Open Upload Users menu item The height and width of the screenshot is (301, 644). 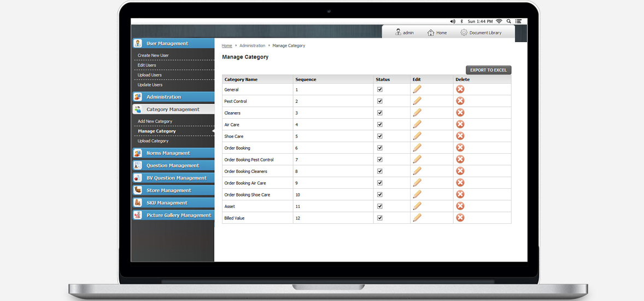click(149, 75)
